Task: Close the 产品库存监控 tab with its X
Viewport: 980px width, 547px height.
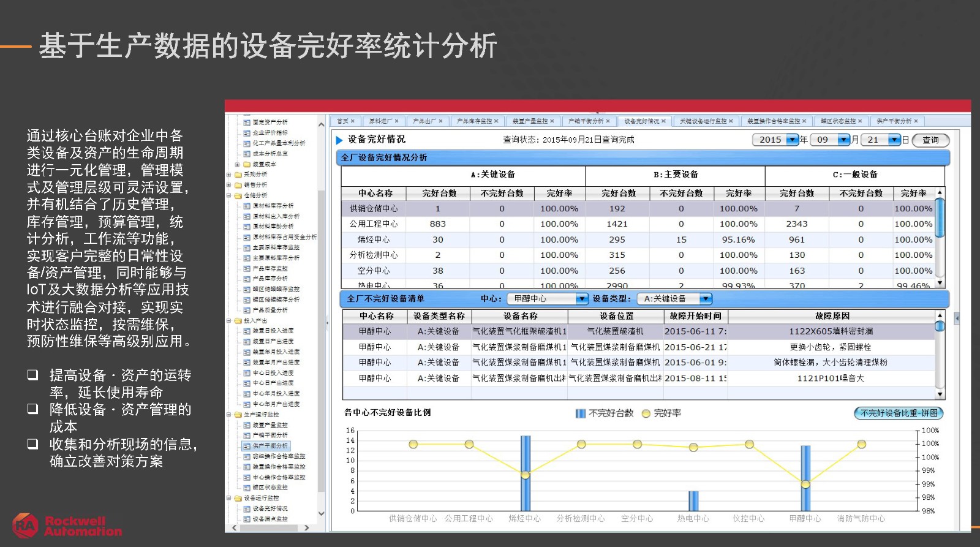Action: tap(496, 121)
